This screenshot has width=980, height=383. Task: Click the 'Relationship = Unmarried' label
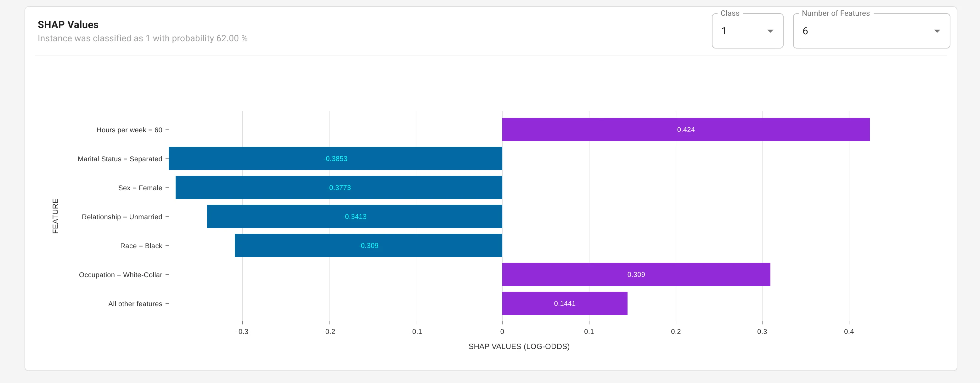tap(122, 217)
